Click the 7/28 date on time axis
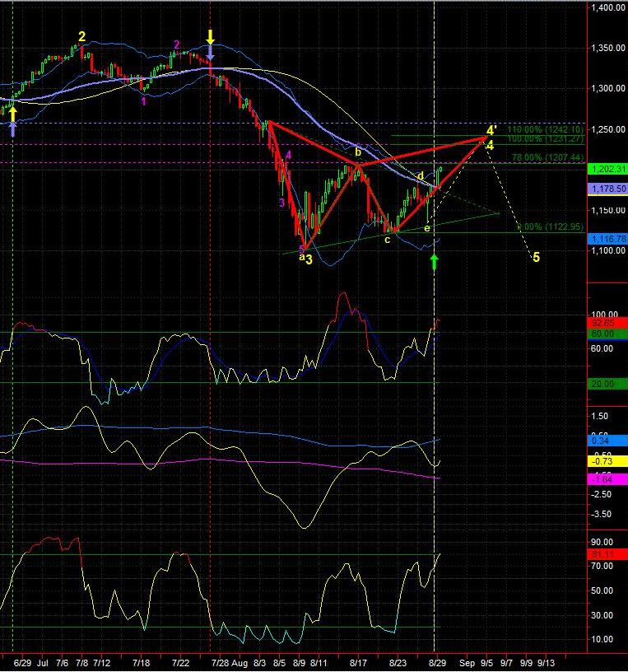 click(220, 661)
